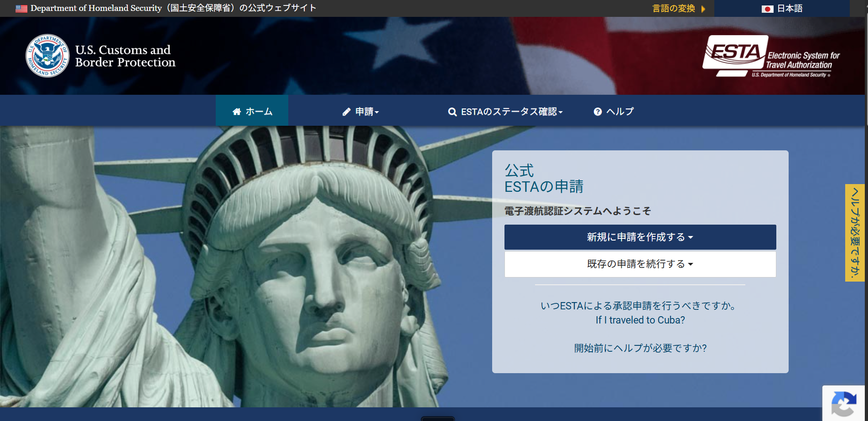Click the magnifier icon beside ESTAのステータス確認
Viewport: 868px width, 421px height.
click(452, 112)
